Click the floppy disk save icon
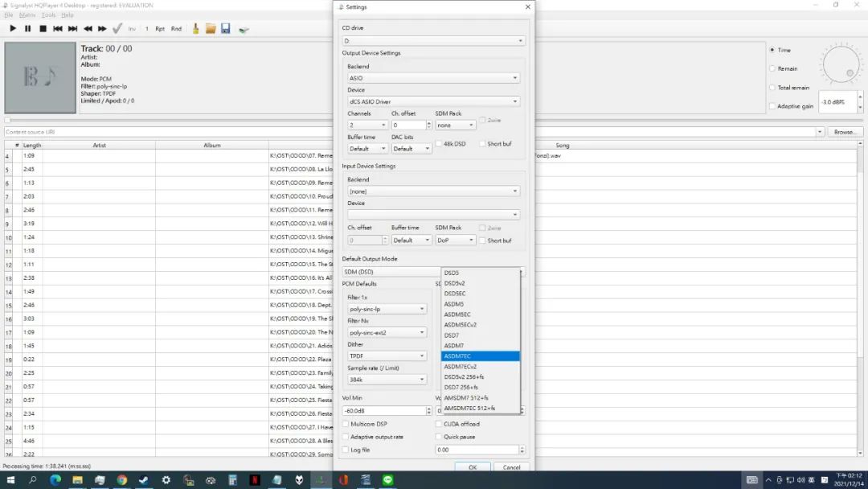The image size is (868, 489). tap(226, 29)
